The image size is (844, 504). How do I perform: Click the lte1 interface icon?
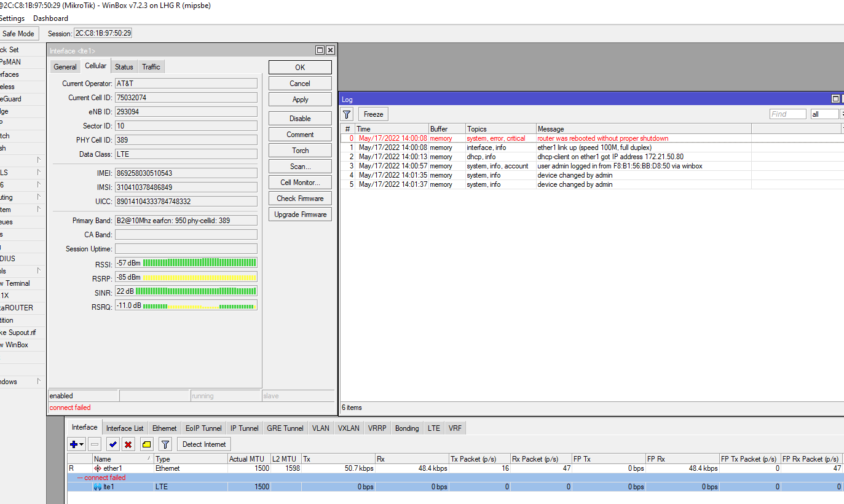98,487
